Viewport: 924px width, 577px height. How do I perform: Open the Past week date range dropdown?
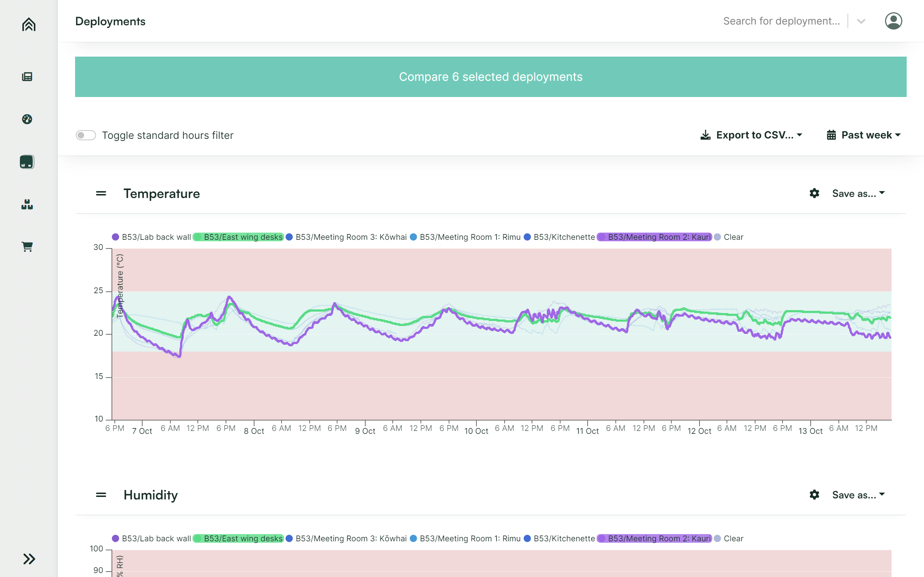[863, 135]
